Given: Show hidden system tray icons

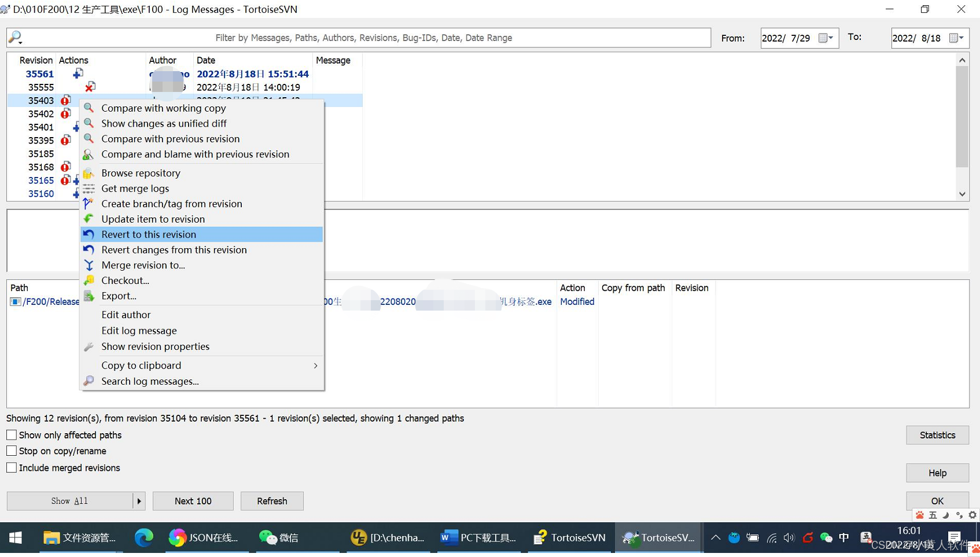Looking at the screenshot, I should [716, 538].
